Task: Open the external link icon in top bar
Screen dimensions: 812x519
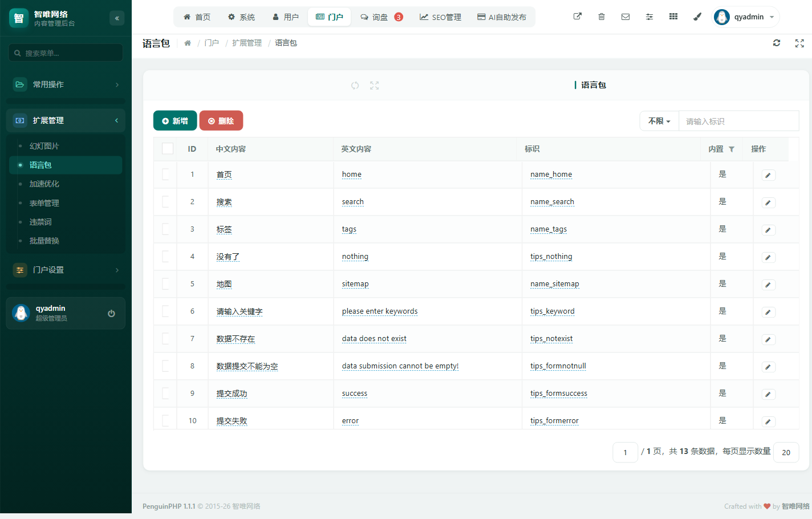Action: coord(578,17)
